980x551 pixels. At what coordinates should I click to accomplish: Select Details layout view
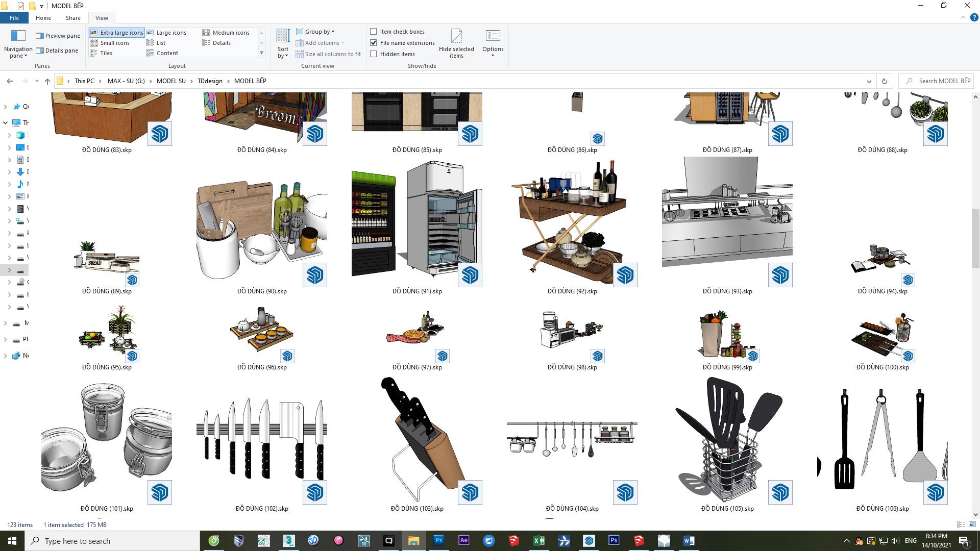tap(221, 43)
